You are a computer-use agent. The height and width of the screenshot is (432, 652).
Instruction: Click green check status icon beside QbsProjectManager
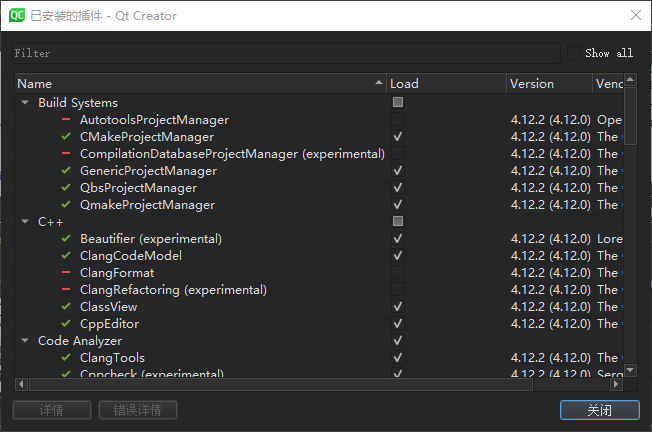coord(66,188)
